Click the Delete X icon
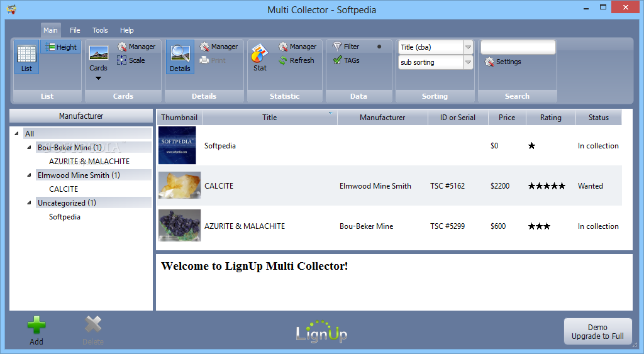 [x=93, y=324]
